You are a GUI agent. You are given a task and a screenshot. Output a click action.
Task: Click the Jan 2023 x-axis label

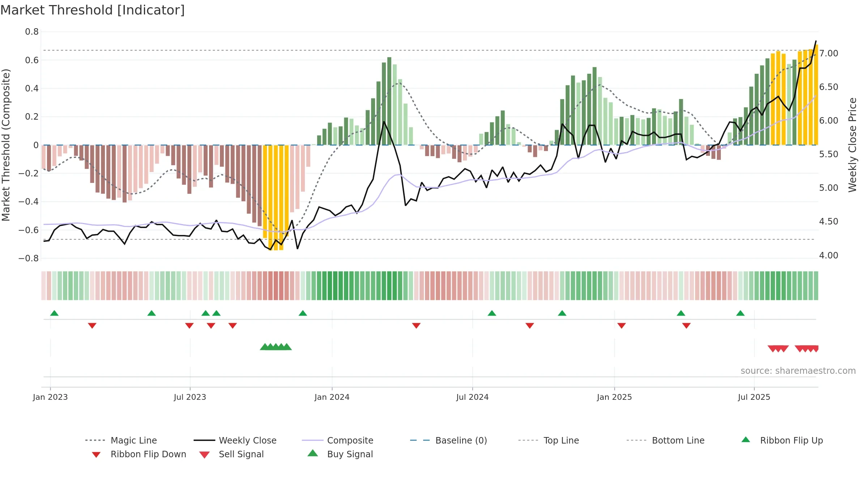click(x=50, y=397)
